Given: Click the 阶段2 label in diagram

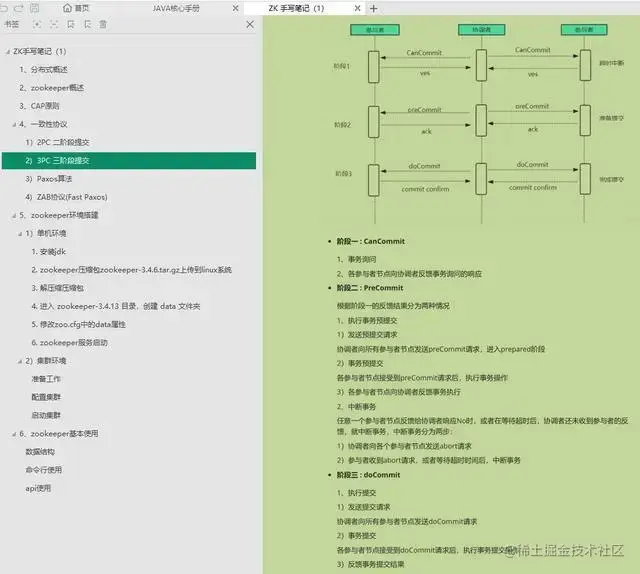Looking at the screenshot, I should point(342,125).
